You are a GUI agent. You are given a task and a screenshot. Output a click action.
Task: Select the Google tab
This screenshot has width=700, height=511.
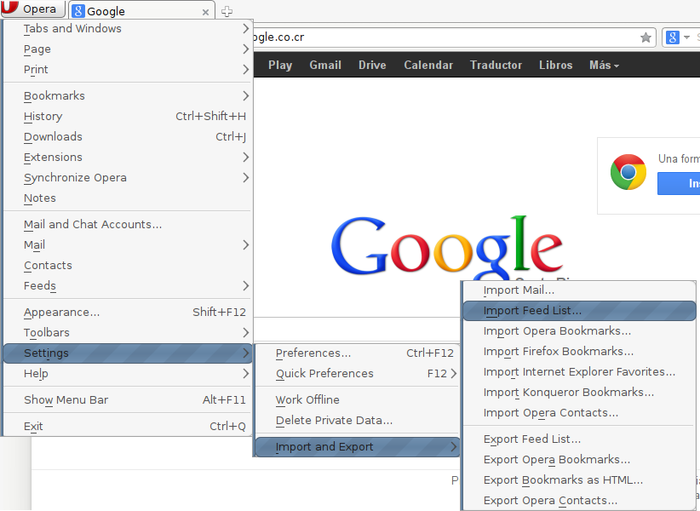tap(142, 11)
